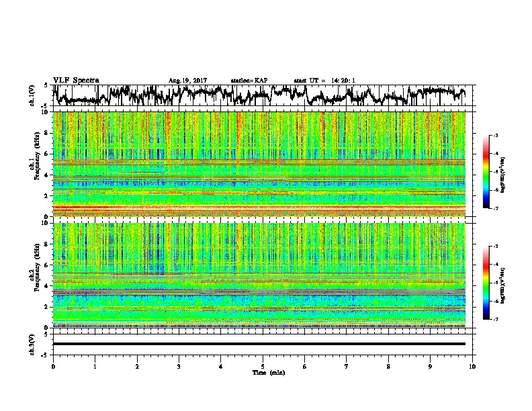Click the "Time (min)" x-axis label
This screenshot has width=532, height=411.
tap(269, 373)
